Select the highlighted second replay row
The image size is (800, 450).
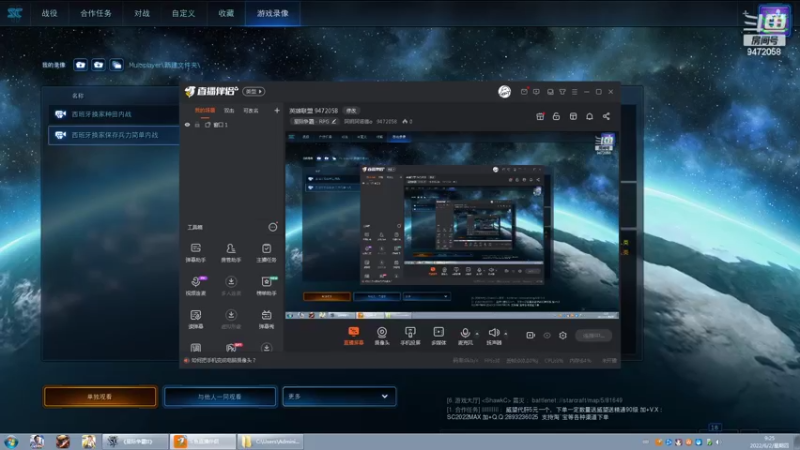[x=114, y=135]
